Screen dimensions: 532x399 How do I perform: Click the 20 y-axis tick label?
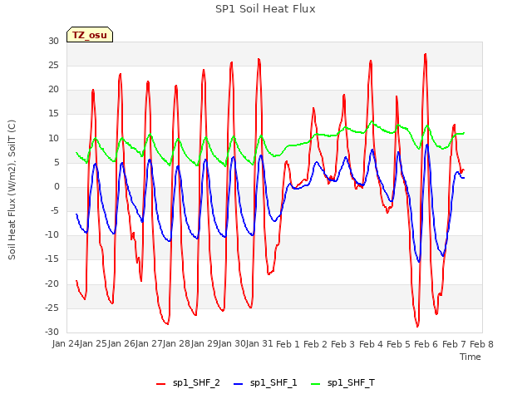(53, 90)
